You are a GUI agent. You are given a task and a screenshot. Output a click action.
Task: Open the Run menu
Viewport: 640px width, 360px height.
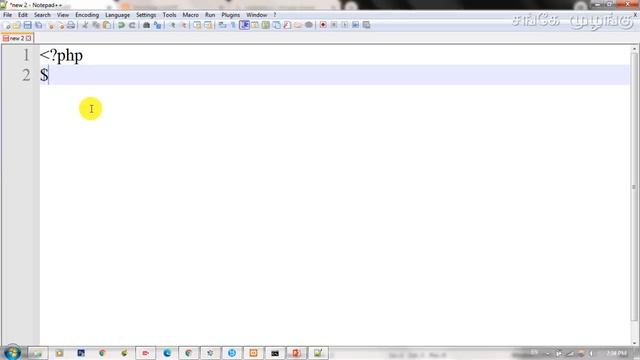click(x=210, y=15)
